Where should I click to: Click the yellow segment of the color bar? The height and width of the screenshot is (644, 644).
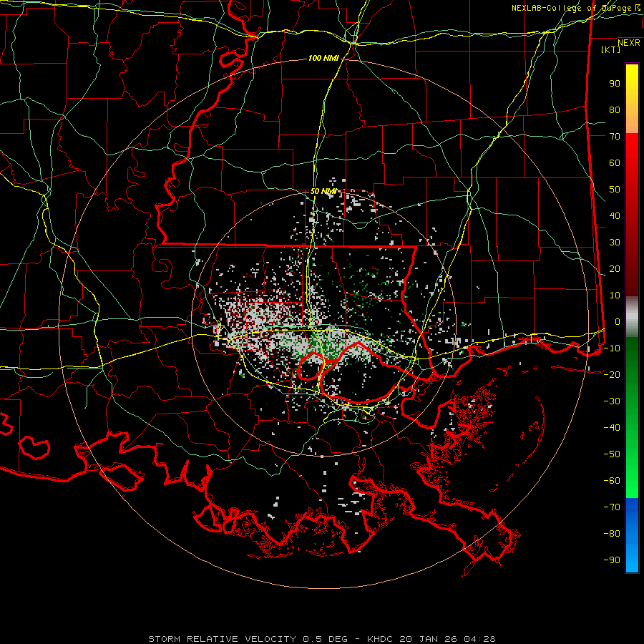point(632,99)
